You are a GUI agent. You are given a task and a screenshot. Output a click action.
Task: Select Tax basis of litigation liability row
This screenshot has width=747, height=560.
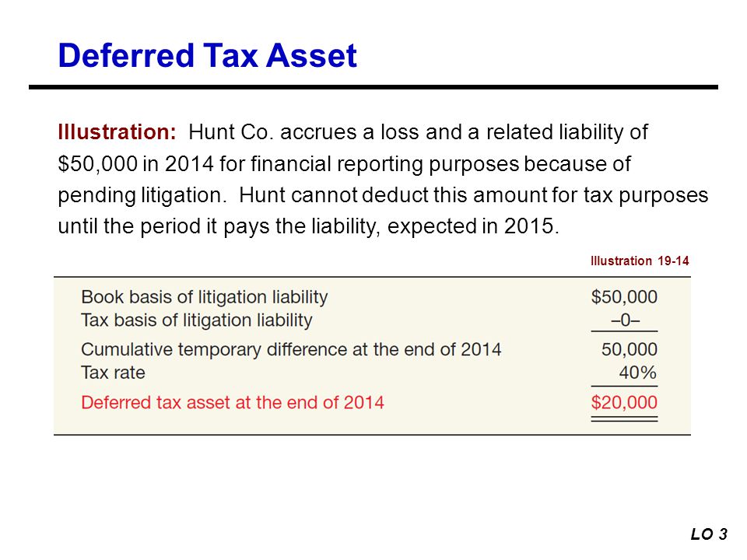[369, 320]
